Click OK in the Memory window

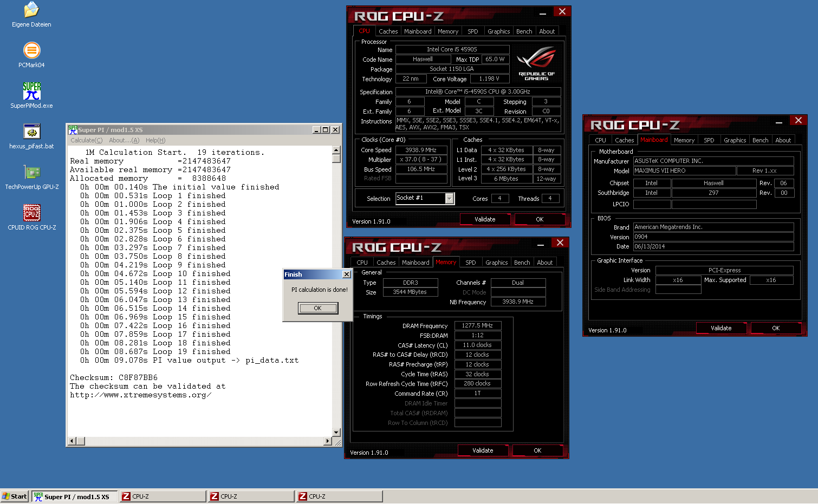click(537, 450)
